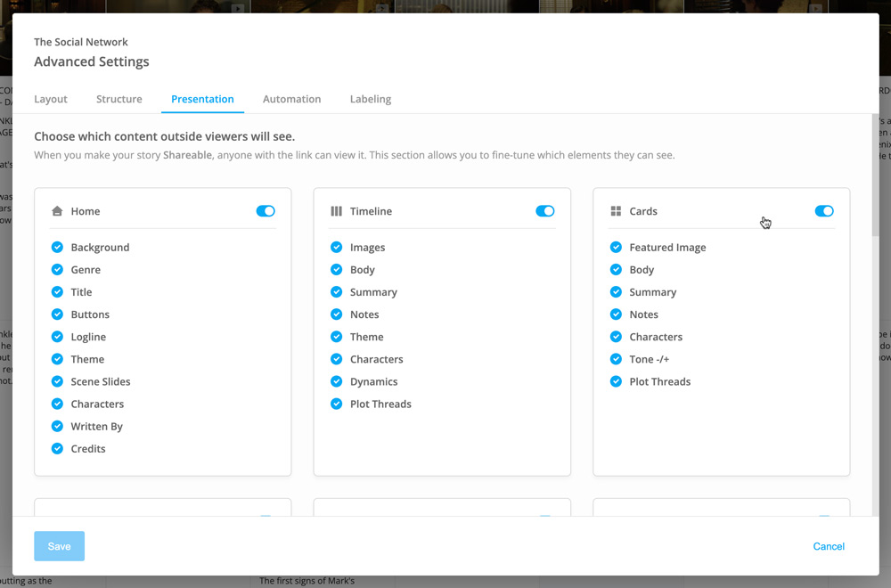Uncheck Body under Cards
891x588 pixels.
616,269
